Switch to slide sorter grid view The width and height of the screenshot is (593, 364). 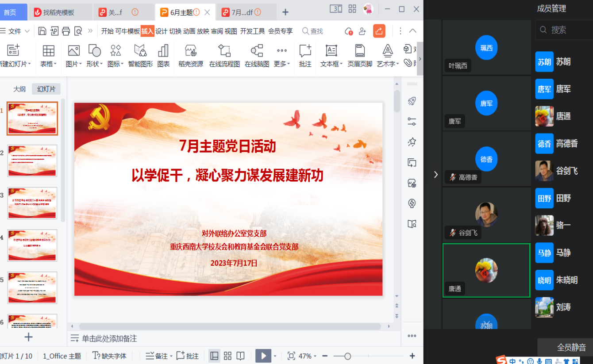[227, 356]
